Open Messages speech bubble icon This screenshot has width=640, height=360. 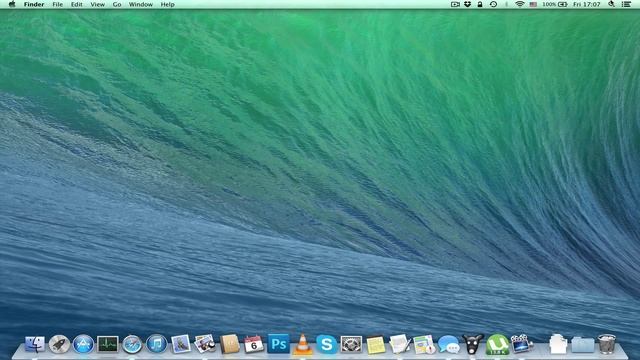point(449,344)
